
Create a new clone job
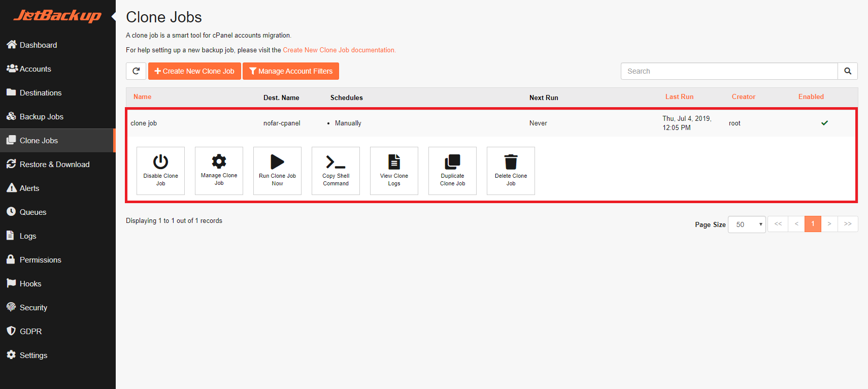[x=194, y=71]
